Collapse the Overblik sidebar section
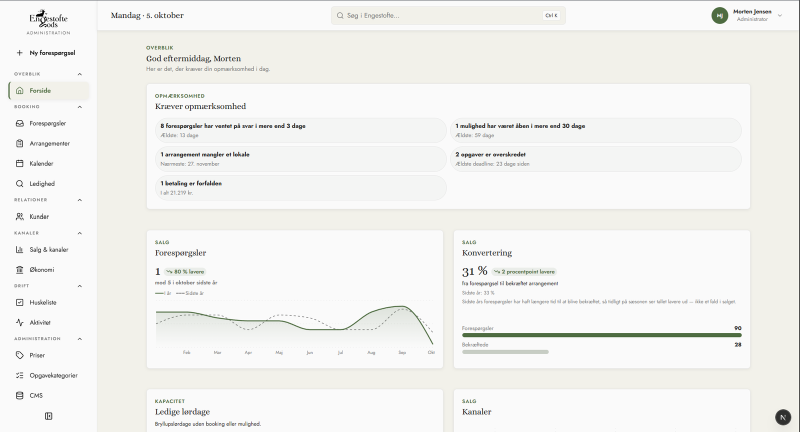This screenshot has height=432, width=800. pos(80,74)
